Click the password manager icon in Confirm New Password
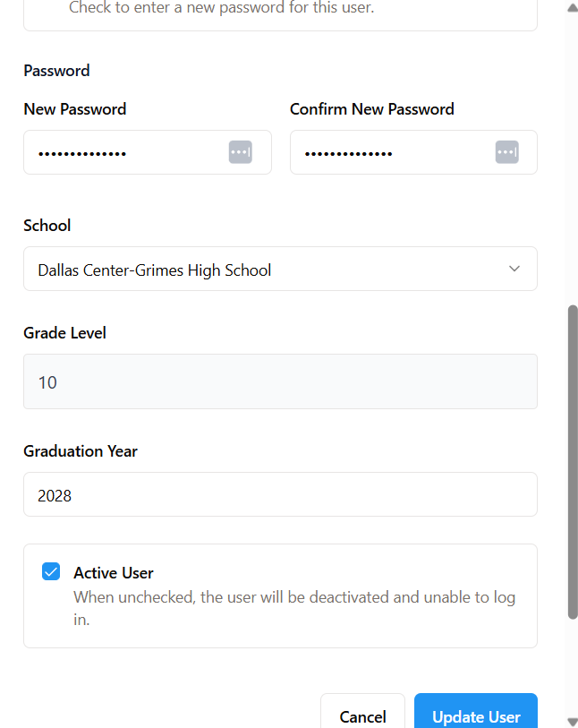Viewport: 578px width, 728px height. [506, 152]
